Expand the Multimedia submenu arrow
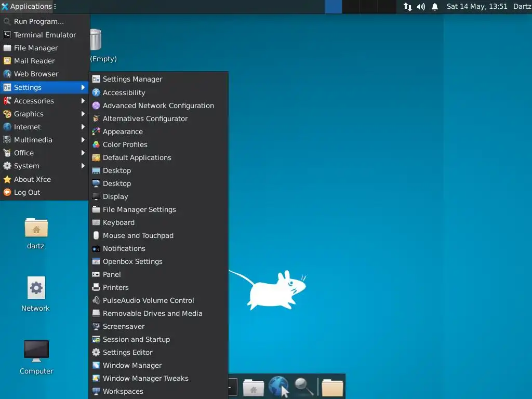 [83, 140]
